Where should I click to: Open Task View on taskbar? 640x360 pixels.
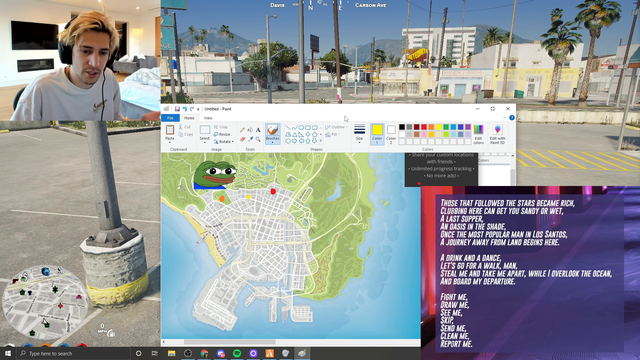(x=154, y=353)
